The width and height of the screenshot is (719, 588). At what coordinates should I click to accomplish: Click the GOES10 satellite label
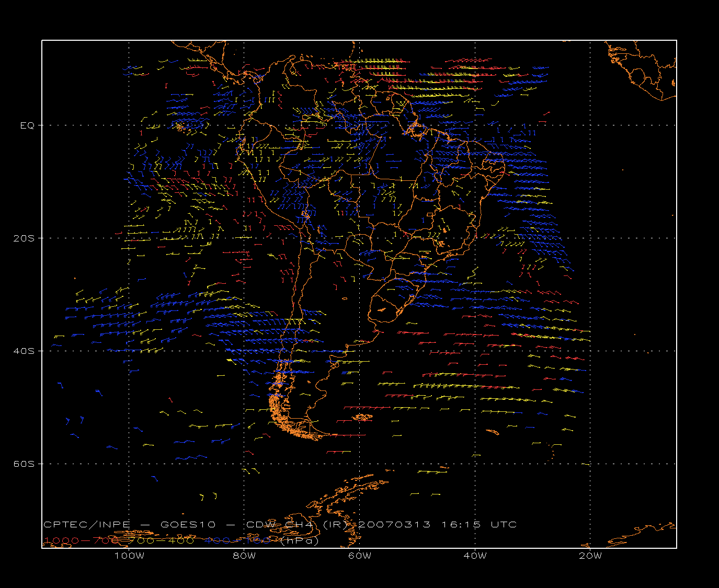[x=188, y=524]
